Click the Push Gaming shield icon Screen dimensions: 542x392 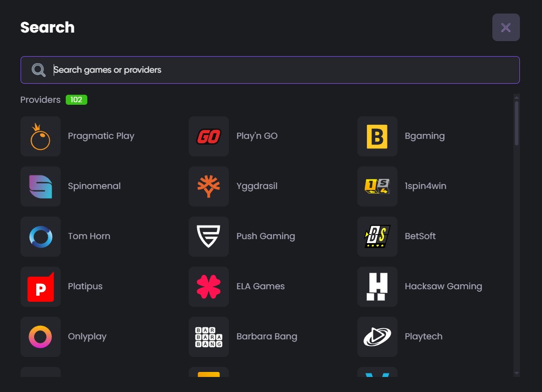click(209, 237)
